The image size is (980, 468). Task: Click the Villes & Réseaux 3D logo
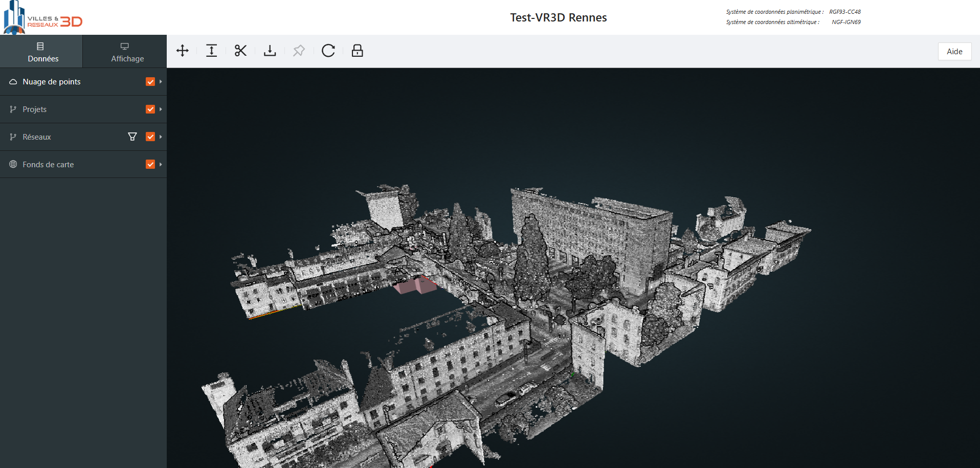(x=43, y=18)
